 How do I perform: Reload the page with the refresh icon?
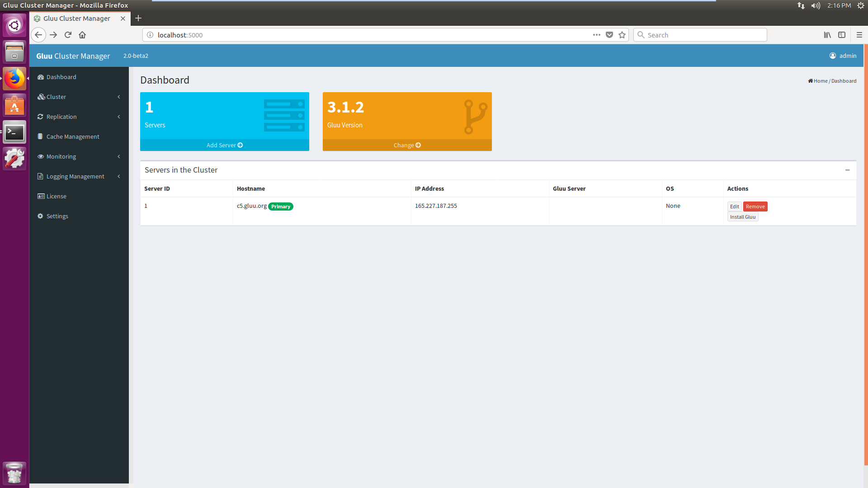tap(68, 35)
